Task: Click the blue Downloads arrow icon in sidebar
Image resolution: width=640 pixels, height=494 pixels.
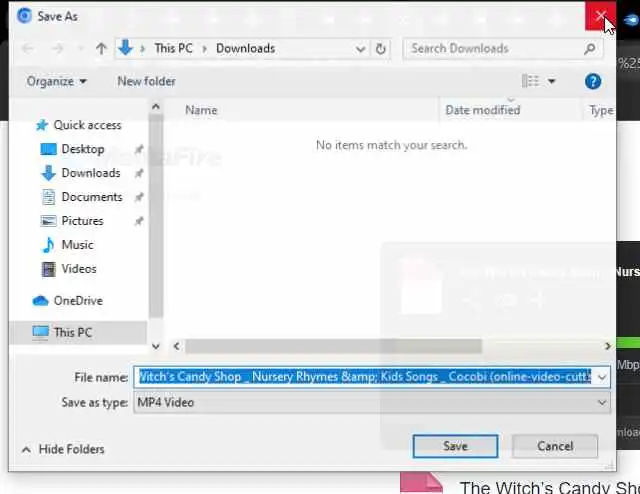Action: click(x=48, y=173)
